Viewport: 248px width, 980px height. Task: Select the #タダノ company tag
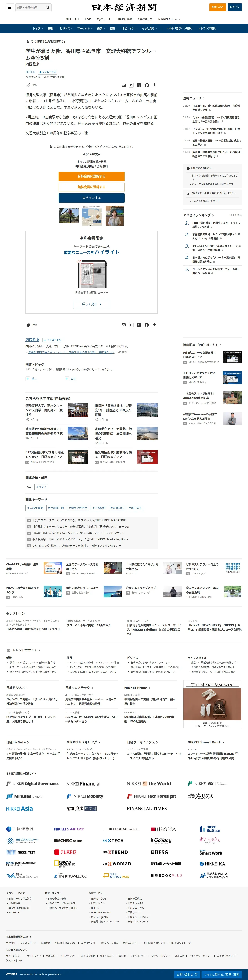[x=41, y=487]
